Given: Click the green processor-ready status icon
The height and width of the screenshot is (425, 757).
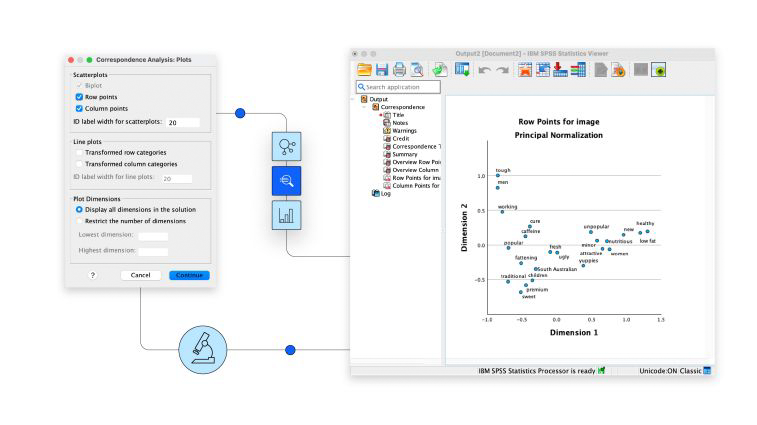Looking at the screenshot, I should (601, 370).
